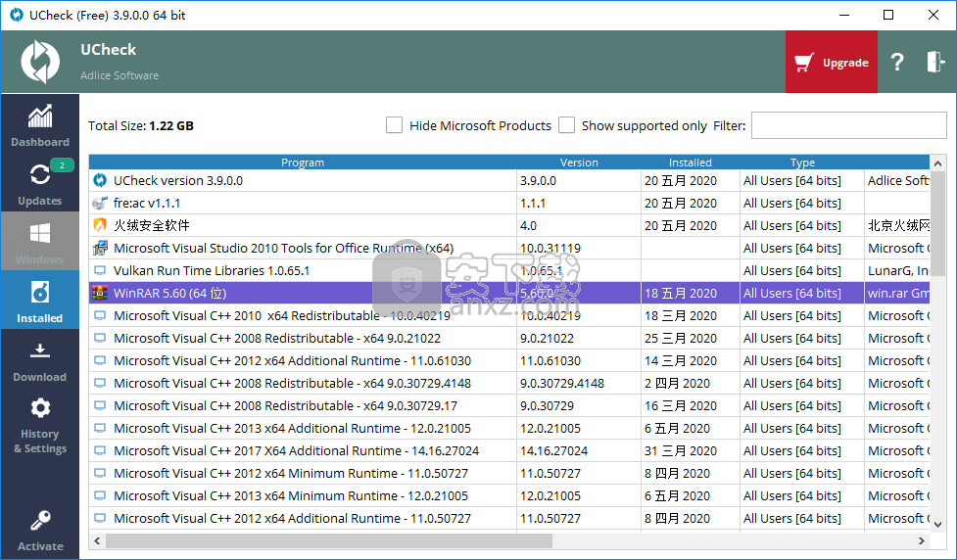
Task: Click the UCheck logo in header
Action: (x=40, y=62)
